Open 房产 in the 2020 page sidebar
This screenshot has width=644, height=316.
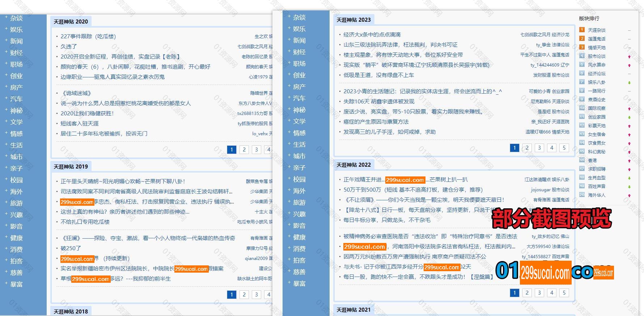tap(16, 87)
